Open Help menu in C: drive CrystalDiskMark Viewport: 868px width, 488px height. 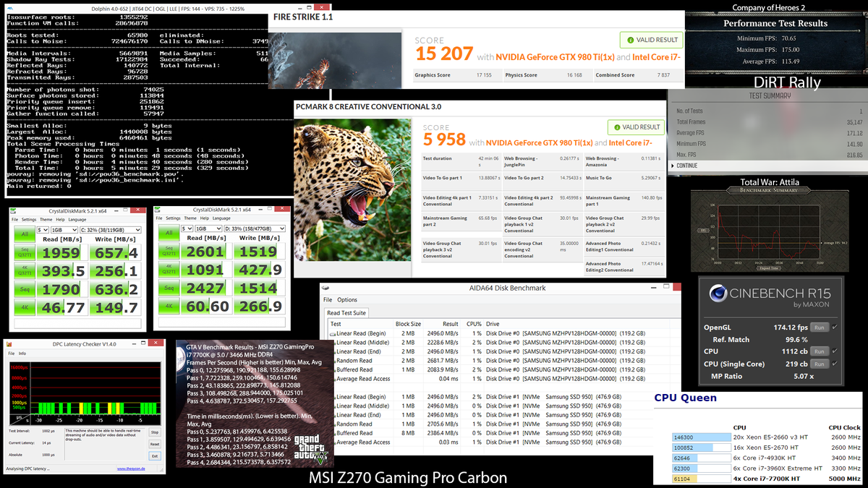[61, 219]
